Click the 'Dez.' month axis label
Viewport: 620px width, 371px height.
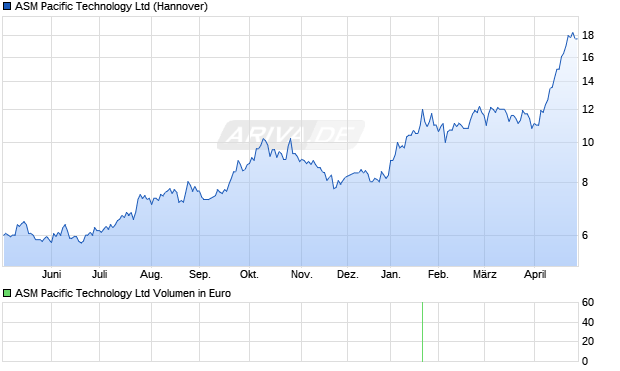pyautogui.click(x=348, y=274)
